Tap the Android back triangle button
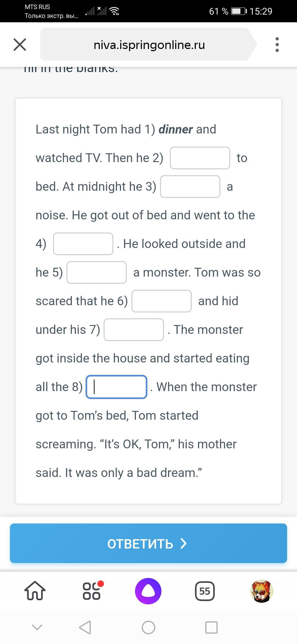Screen dimensions: 297x644 click(x=85, y=627)
